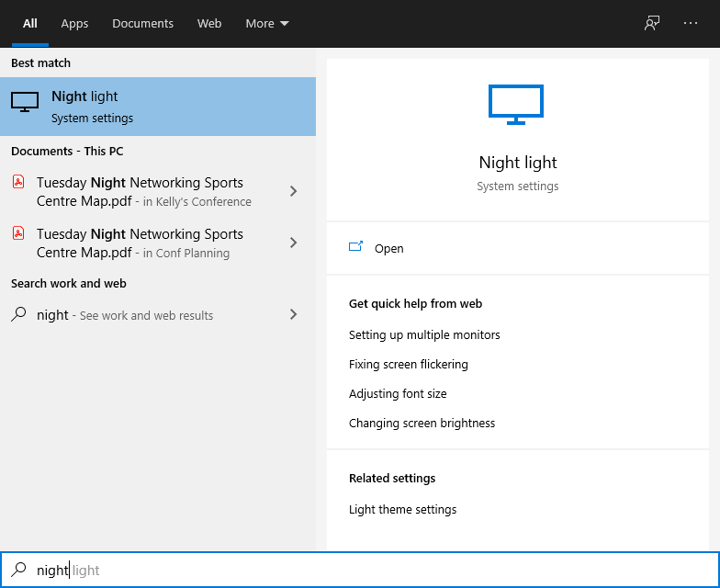Switch to the Apps tab
720x588 pixels.
point(74,24)
